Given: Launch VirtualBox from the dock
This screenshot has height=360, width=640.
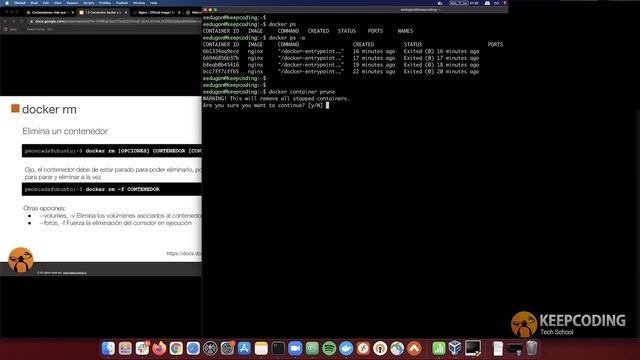Looking at the screenshot, I should click(455, 348).
